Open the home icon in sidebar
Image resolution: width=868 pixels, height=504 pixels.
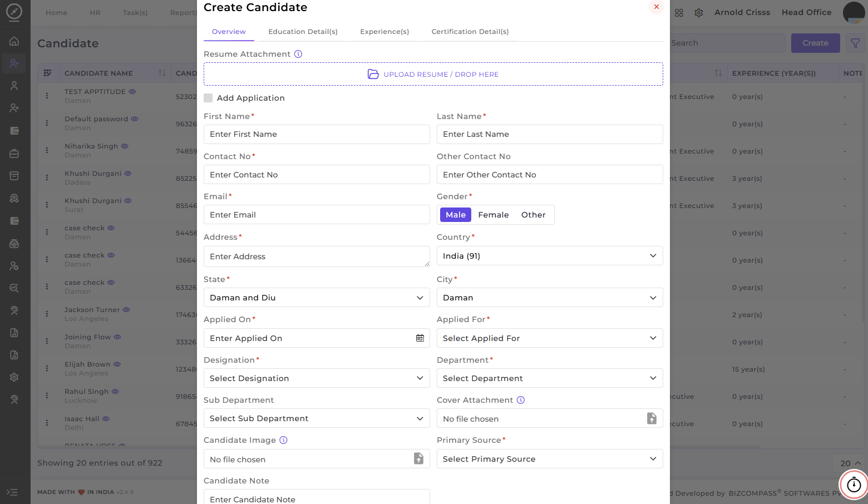pyautogui.click(x=14, y=41)
